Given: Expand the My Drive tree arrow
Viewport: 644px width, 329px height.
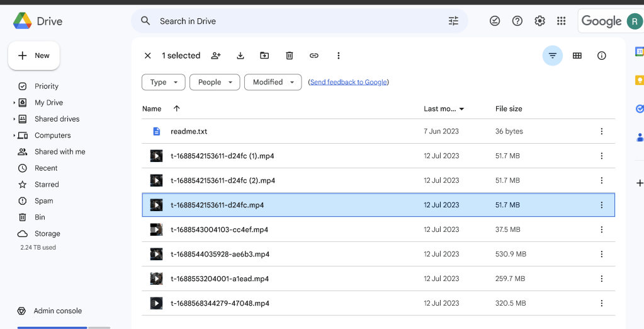Looking at the screenshot, I should coord(14,103).
